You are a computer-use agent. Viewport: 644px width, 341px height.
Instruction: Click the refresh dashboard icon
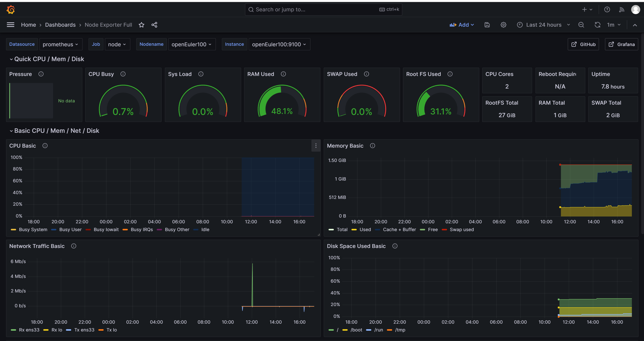[597, 25]
